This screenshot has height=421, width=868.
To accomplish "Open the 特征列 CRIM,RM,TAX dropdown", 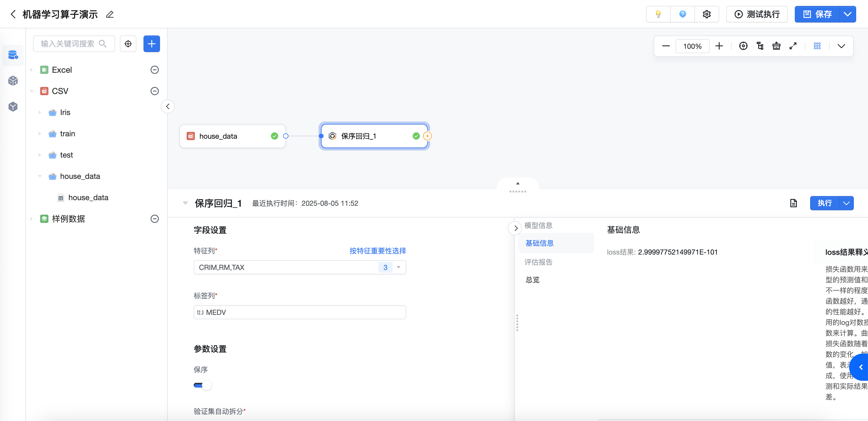I will pyautogui.click(x=300, y=267).
